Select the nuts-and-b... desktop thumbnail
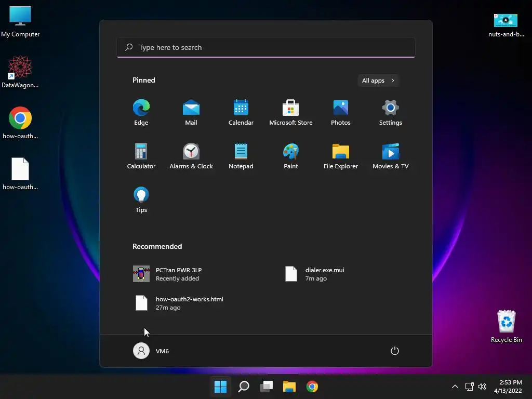 click(x=506, y=25)
